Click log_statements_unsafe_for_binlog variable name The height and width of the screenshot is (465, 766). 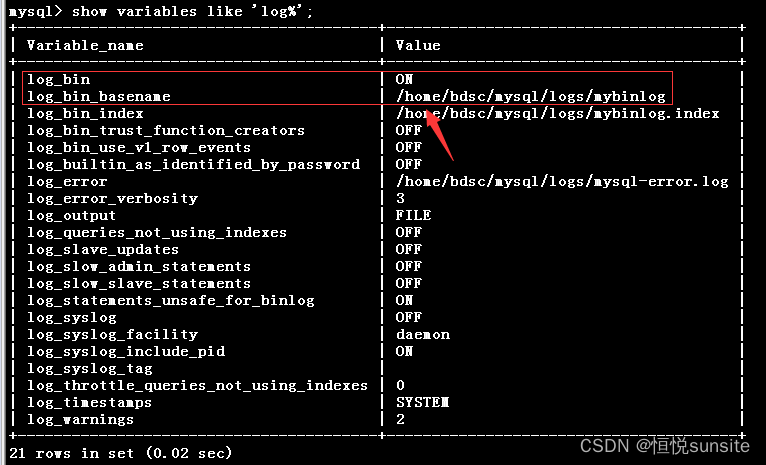[x=170, y=300]
